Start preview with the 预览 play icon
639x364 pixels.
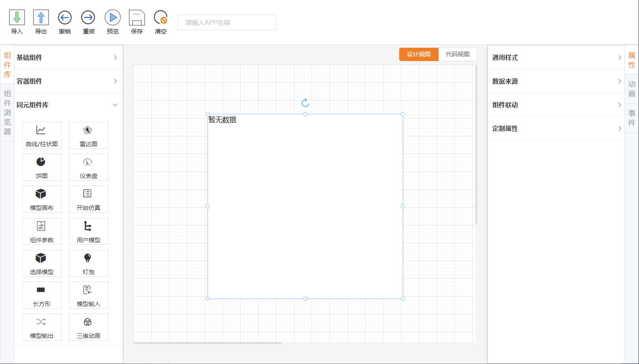tap(112, 17)
